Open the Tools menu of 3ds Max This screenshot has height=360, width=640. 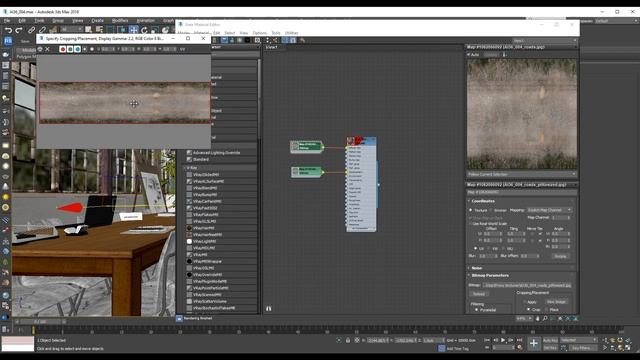point(39,20)
